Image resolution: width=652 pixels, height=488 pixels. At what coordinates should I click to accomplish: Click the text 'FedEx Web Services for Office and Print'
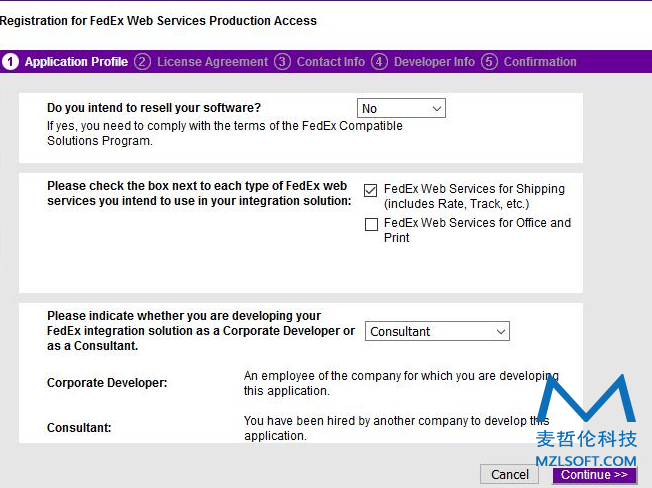point(477,230)
